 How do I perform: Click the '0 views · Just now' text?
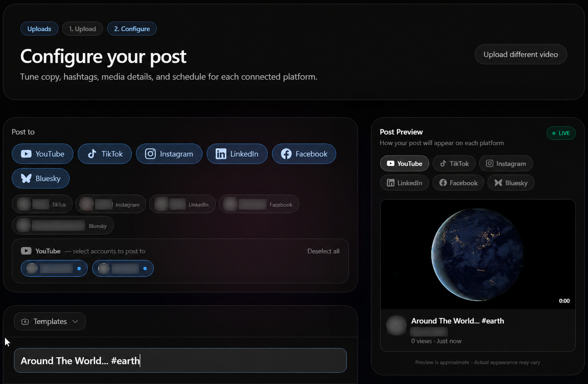[x=436, y=341]
